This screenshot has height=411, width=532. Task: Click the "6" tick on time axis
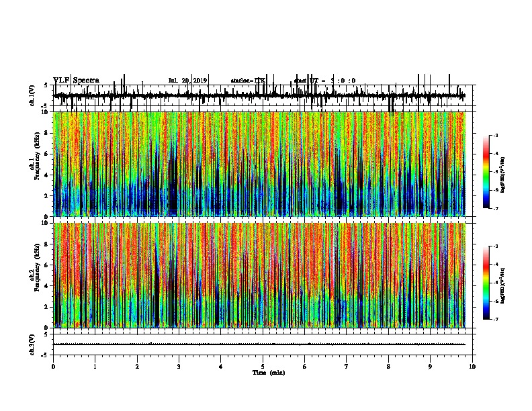(x=305, y=367)
